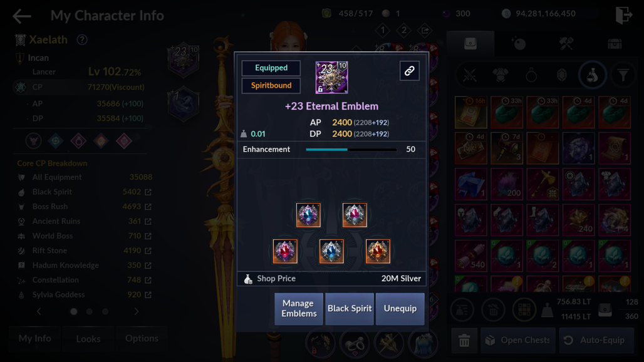Select the orange gem in emblem socket

pyautogui.click(x=378, y=251)
